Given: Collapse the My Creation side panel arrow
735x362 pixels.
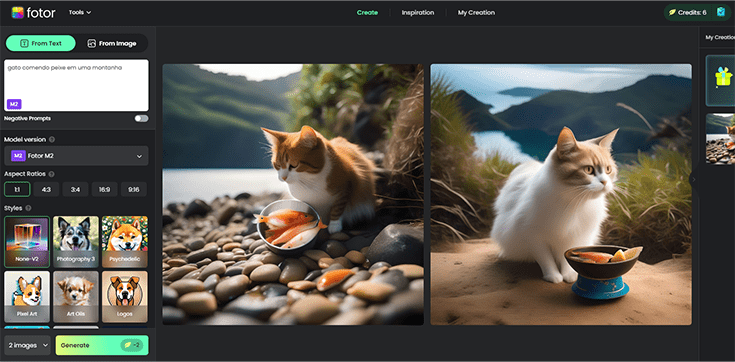Looking at the screenshot, I should [693, 180].
